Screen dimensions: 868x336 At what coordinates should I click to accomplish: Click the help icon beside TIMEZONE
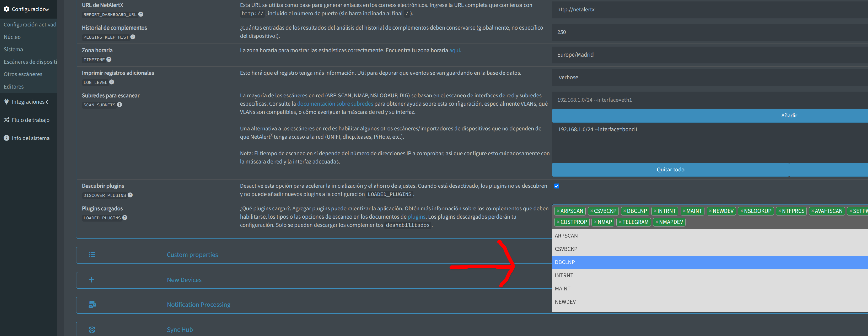click(x=109, y=59)
